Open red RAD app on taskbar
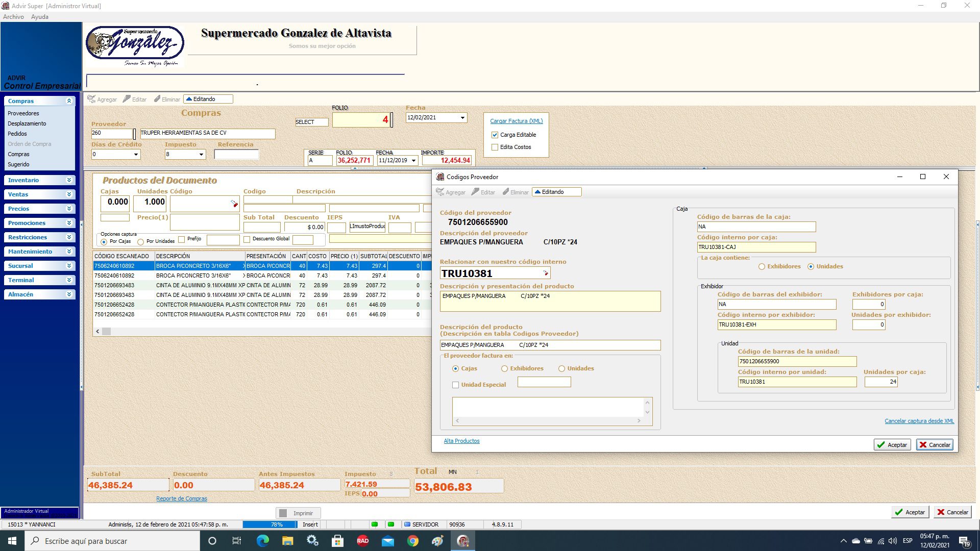 362,541
